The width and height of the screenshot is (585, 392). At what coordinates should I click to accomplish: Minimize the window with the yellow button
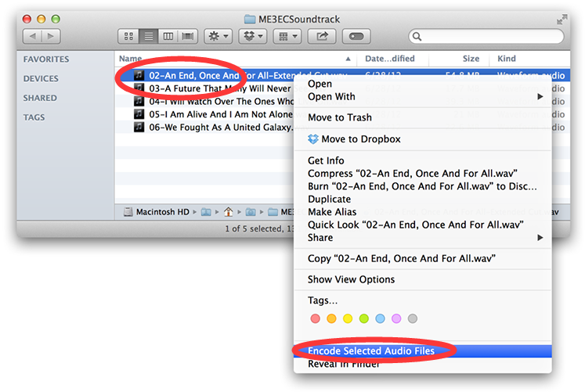(x=42, y=19)
